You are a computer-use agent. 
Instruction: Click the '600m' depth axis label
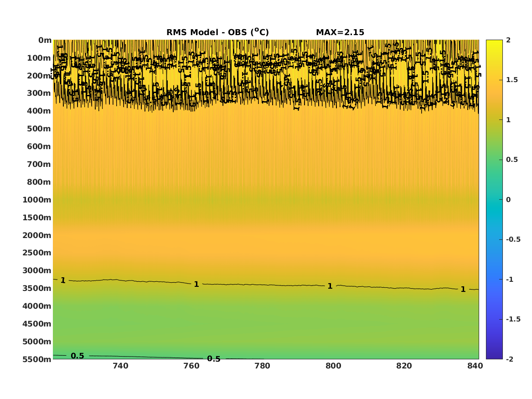point(39,146)
